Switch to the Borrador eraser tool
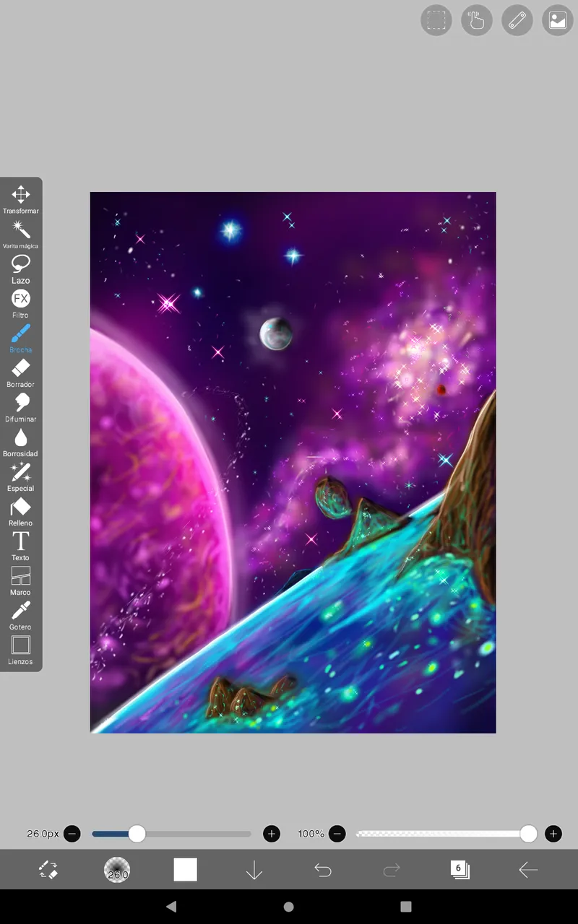Viewport: 578px width, 924px height. 21,372
